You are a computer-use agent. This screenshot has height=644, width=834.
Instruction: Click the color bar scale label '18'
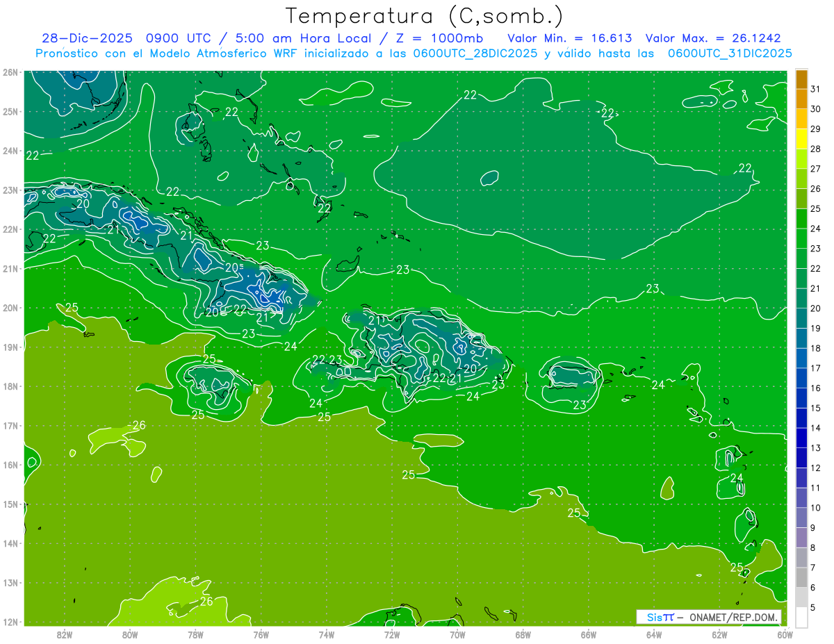tap(815, 349)
